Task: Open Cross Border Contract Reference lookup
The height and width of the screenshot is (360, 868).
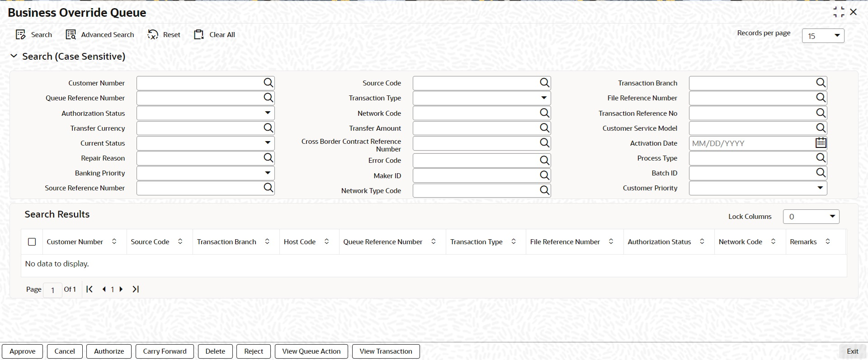Action: (545, 143)
